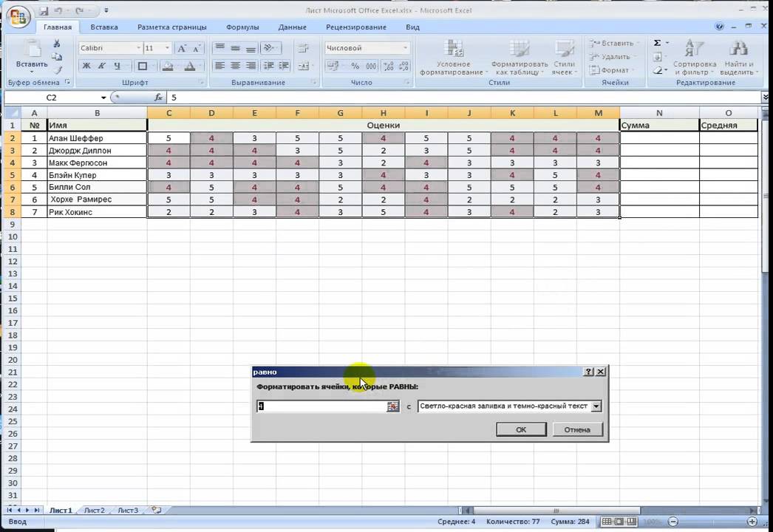Viewport: 773px width, 532px height.
Task: Click the thousands separator 000 icon
Action: 371,66
